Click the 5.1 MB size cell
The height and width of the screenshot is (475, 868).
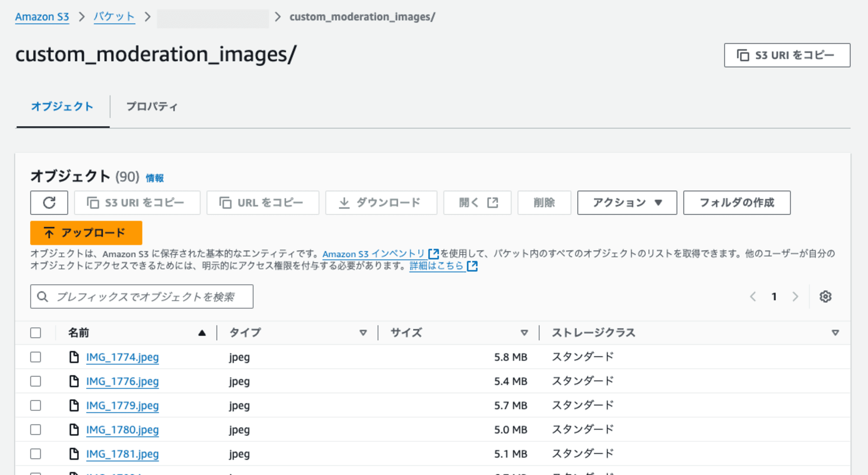[510, 455]
